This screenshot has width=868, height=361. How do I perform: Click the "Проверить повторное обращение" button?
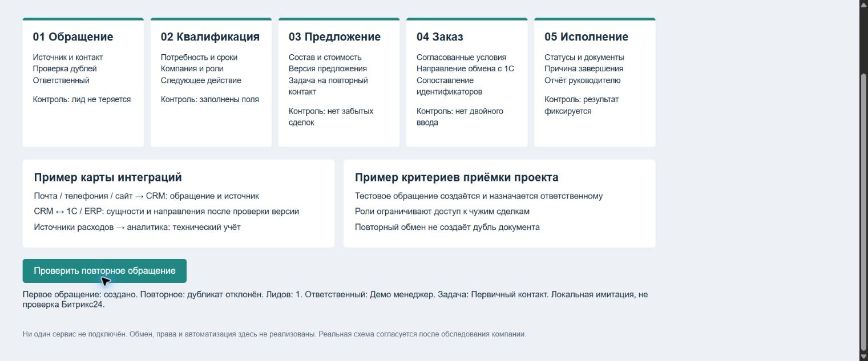104,271
